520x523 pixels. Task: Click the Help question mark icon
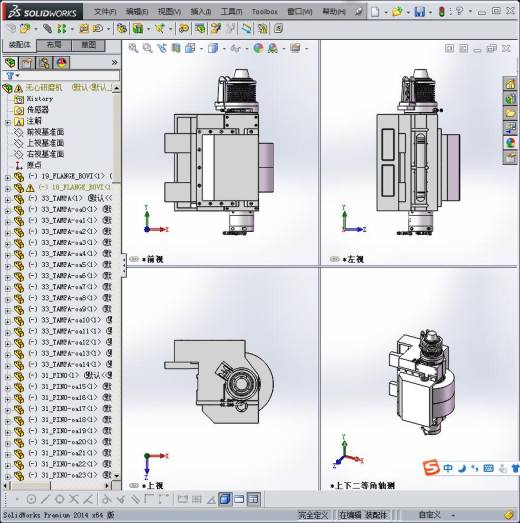coord(460,12)
